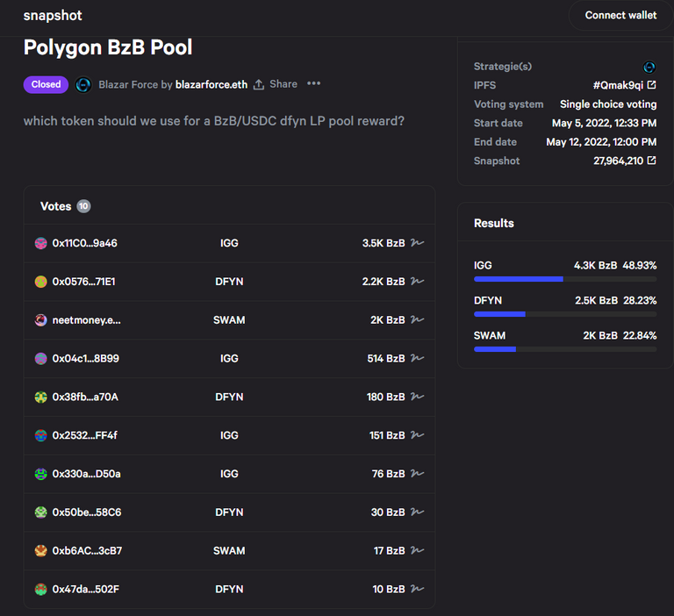This screenshot has width=674, height=616.
Task: Click the IGG result progress bar
Action: pos(565,279)
